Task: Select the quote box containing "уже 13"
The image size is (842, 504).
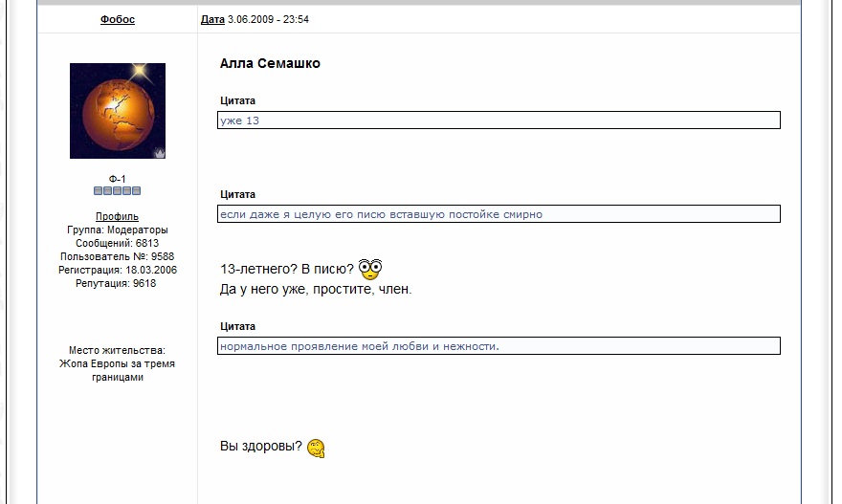Action: click(x=499, y=121)
